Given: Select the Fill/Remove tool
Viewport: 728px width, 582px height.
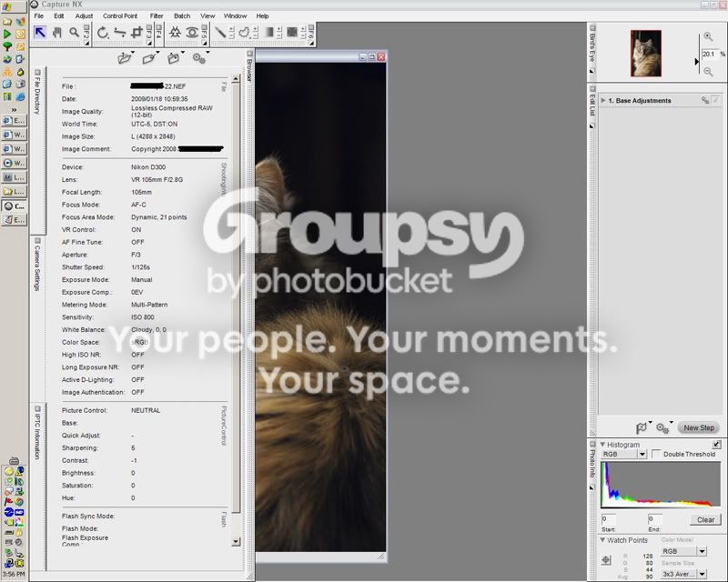Looking at the screenshot, I should coord(292,32).
